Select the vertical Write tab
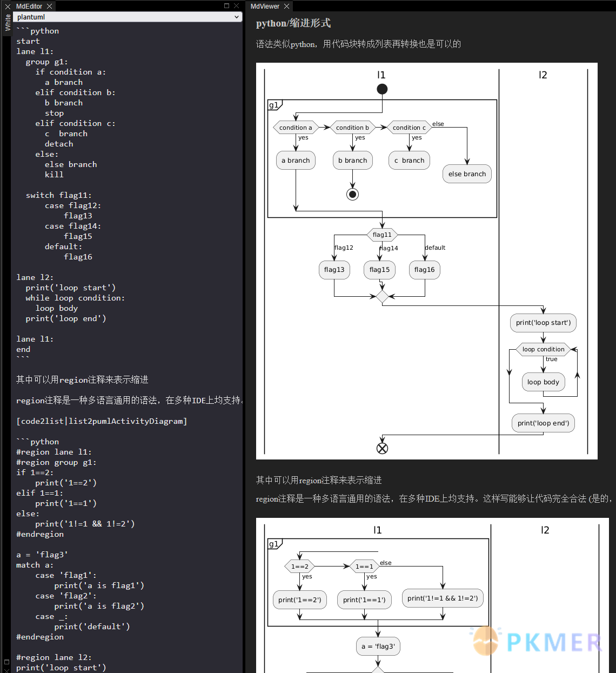 [x=8, y=22]
